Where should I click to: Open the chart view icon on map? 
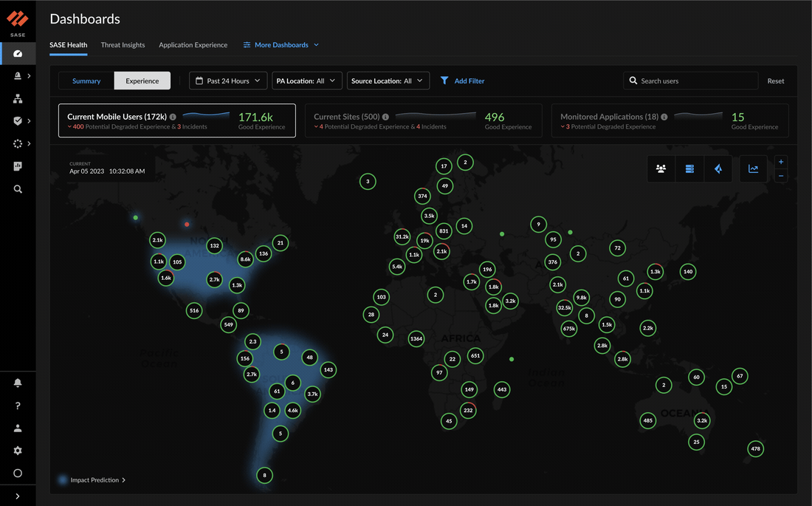pos(753,168)
